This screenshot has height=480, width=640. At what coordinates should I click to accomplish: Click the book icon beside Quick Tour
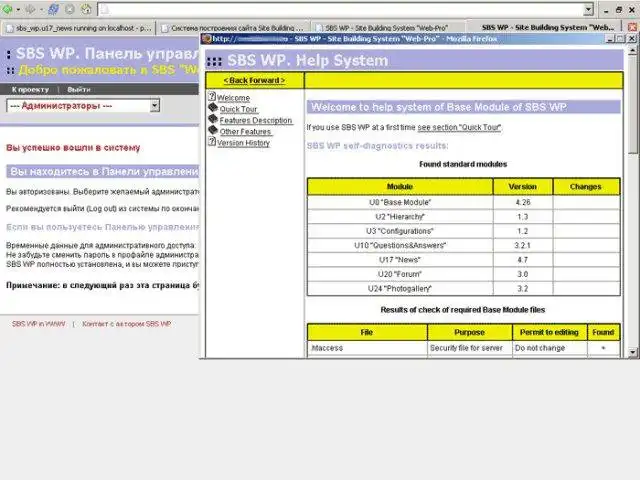point(213,108)
